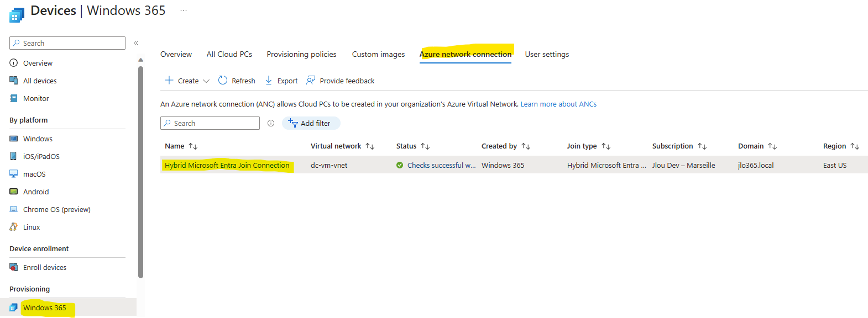Sort the table by the Name column arrows
This screenshot has height=318, width=868.
tap(193, 146)
